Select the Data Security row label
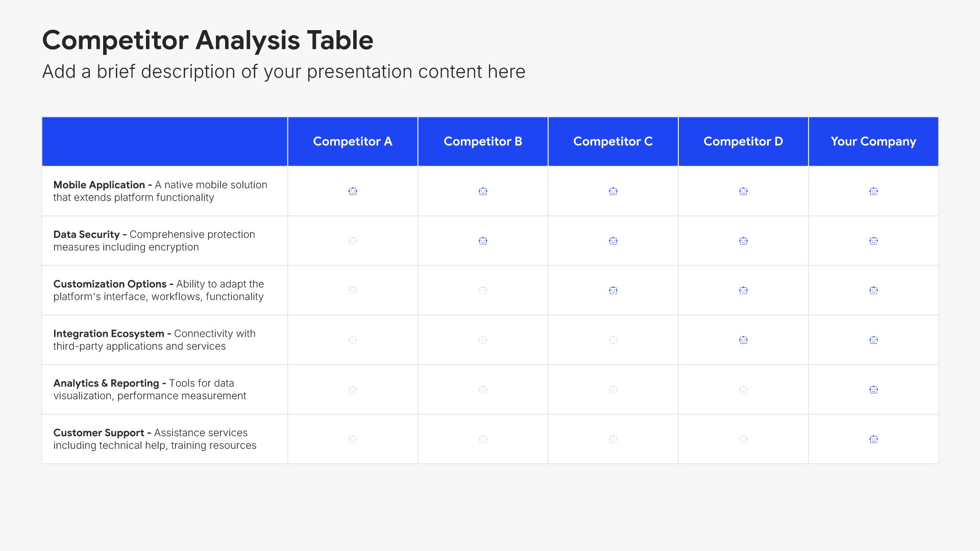This screenshot has height=551, width=980. point(154,241)
